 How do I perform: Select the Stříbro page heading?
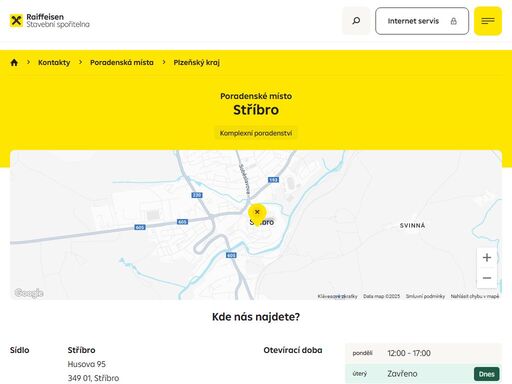click(256, 110)
